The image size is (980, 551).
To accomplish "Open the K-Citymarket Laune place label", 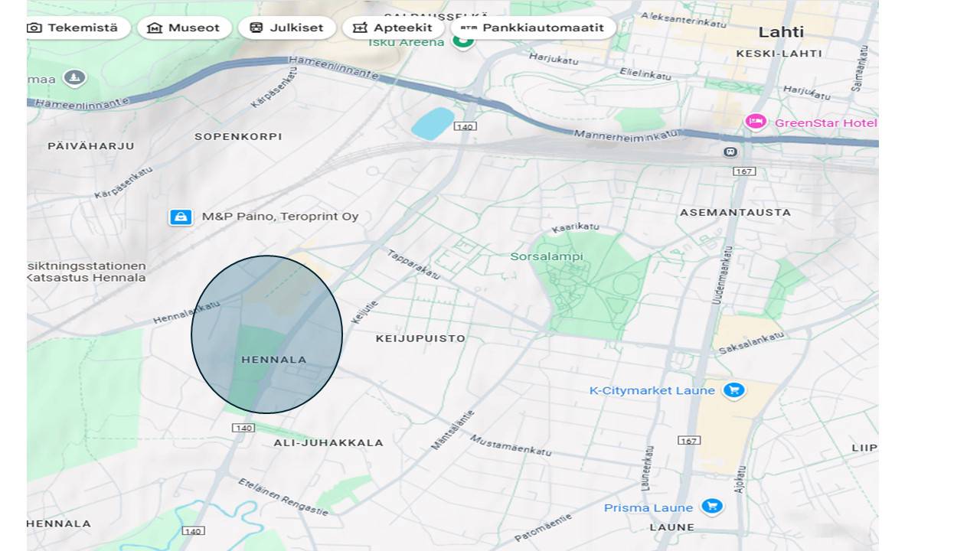I will click(652, 390).
